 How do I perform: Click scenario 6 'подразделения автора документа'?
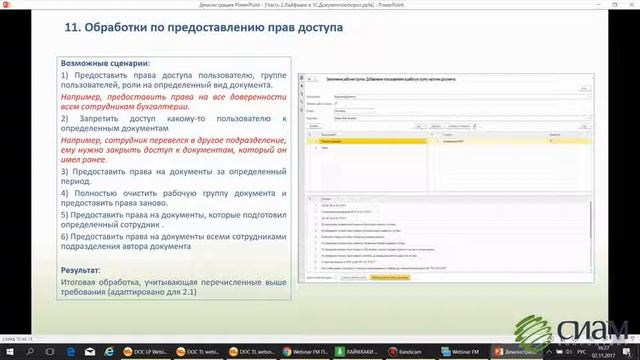[x=173, y=241]
